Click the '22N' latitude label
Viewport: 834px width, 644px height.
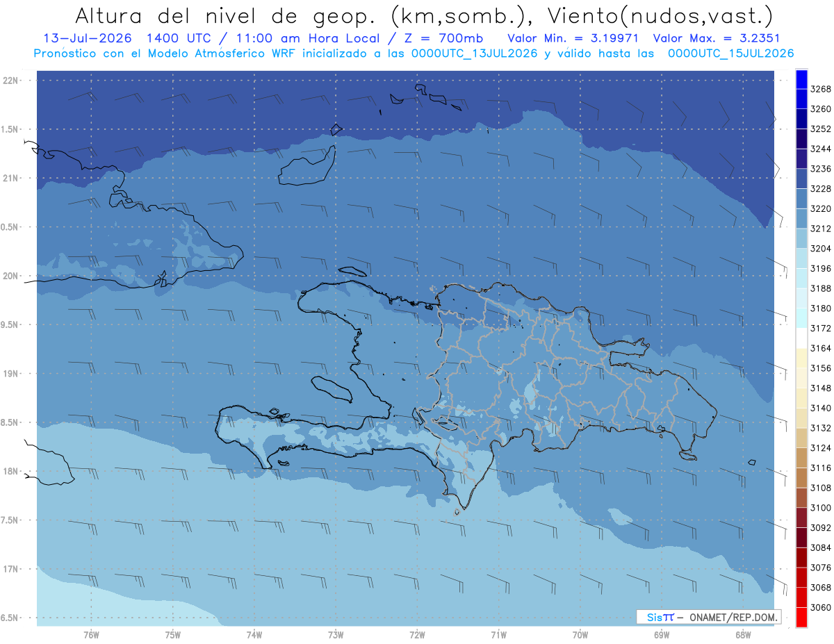tap(10, 81)
